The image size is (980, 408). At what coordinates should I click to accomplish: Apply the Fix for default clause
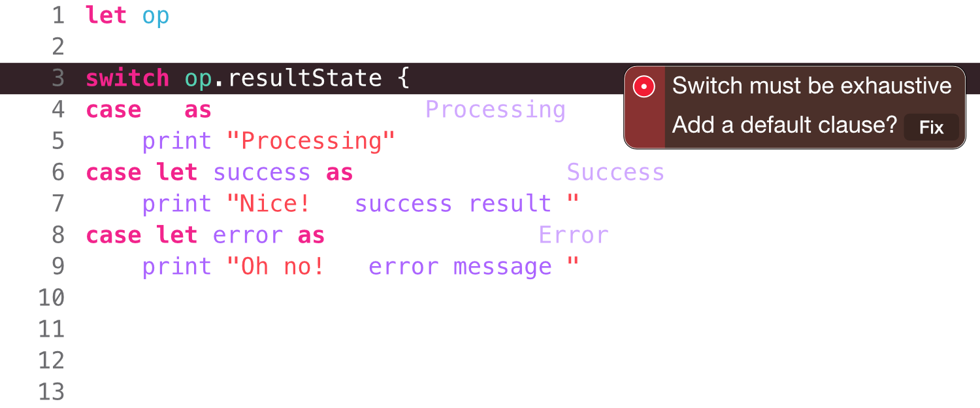pyautogui.click(x=931, y=127)
